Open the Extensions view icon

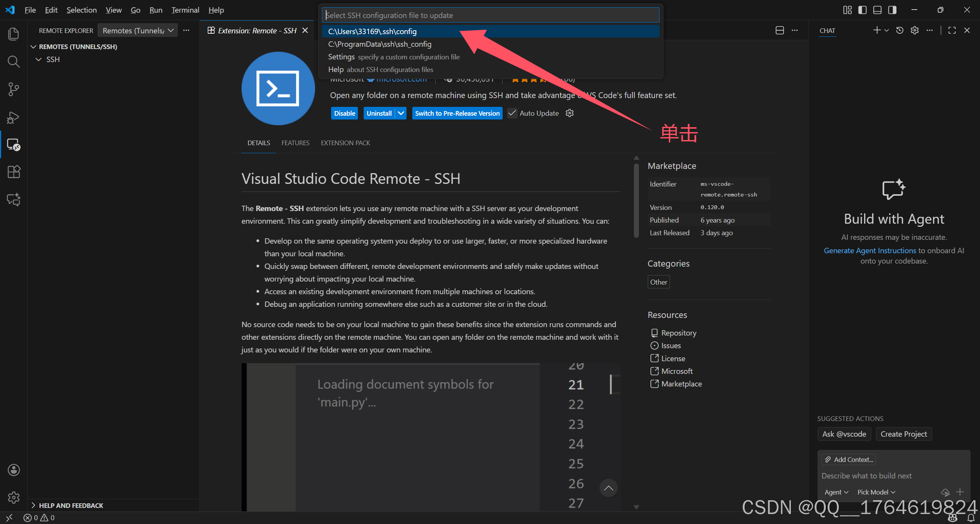click(x=13, y=172)
